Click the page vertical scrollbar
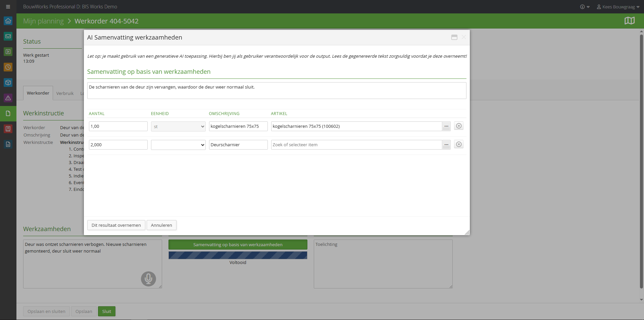Screen dimensions: 644x320 click(x=641, y=161)
